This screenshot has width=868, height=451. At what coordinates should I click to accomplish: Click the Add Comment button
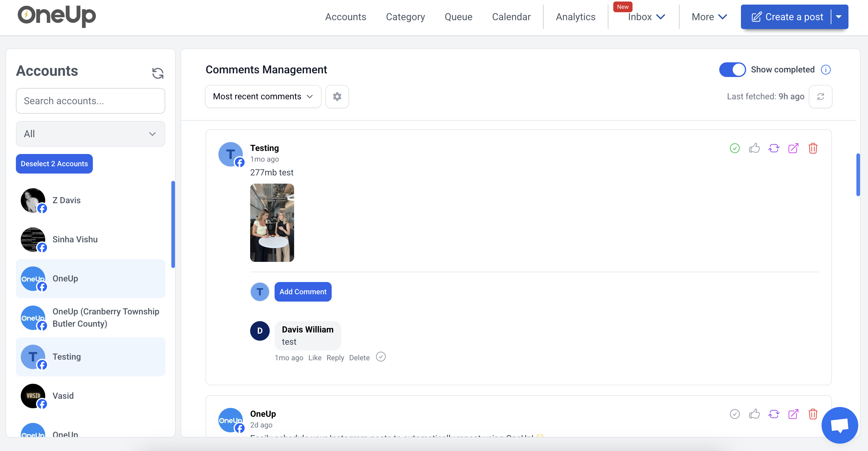click(303, 291)
